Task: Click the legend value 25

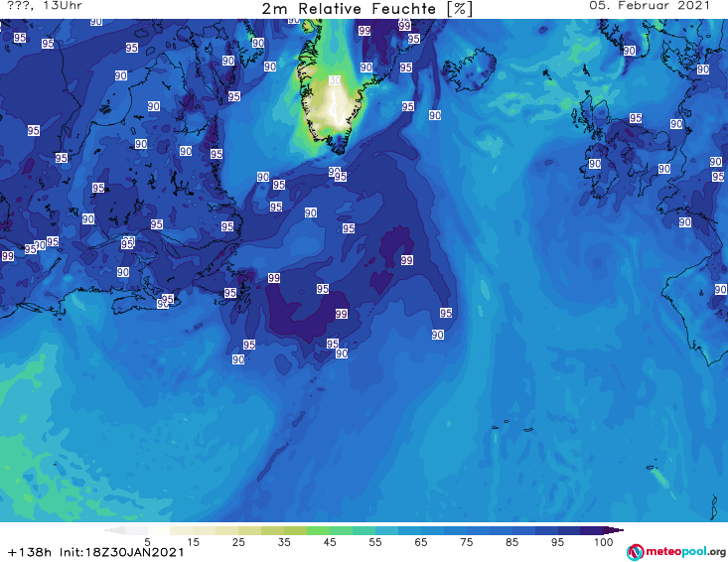Action: [x=238, y=542]
